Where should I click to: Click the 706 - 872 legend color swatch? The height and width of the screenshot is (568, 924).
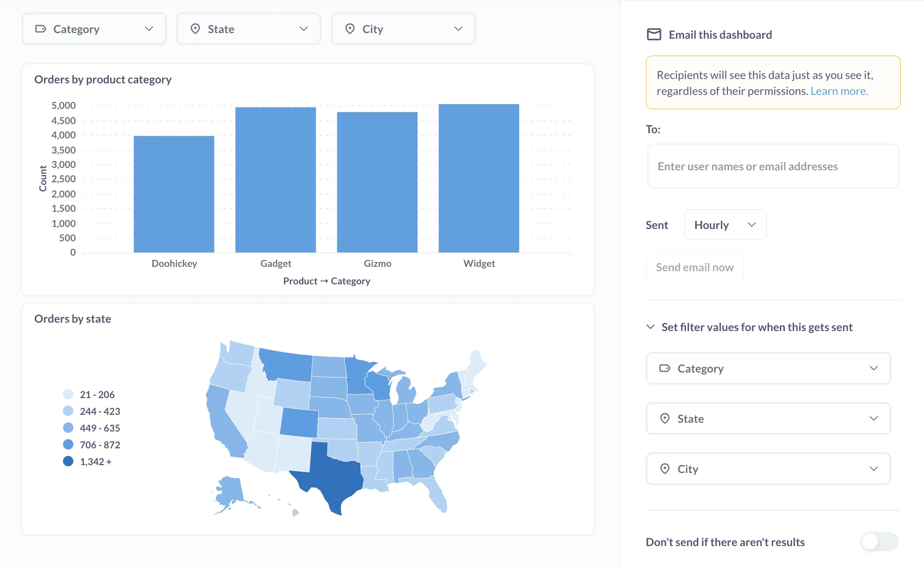[x=68, y=444]
